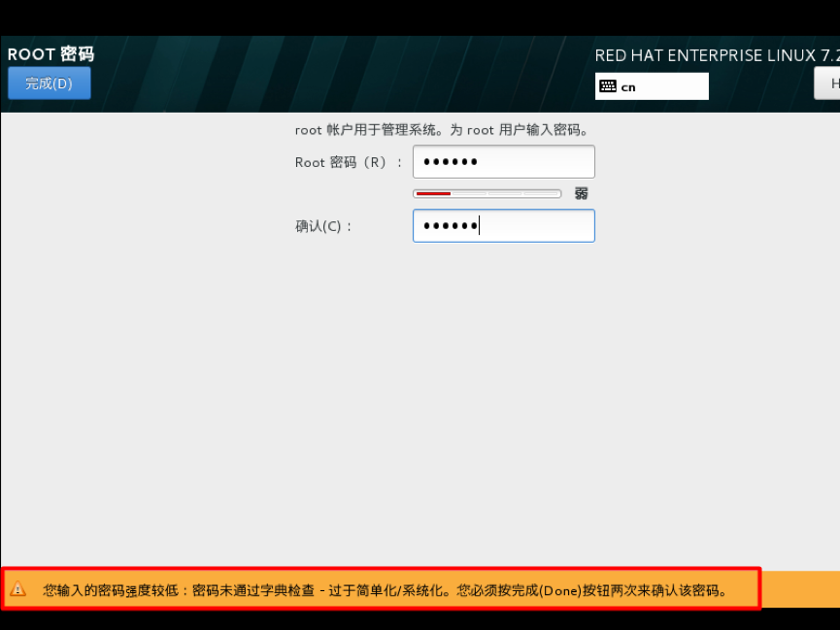840x630 pixels.
Task: Focus the Root 密码 password field
Action: 504,161
